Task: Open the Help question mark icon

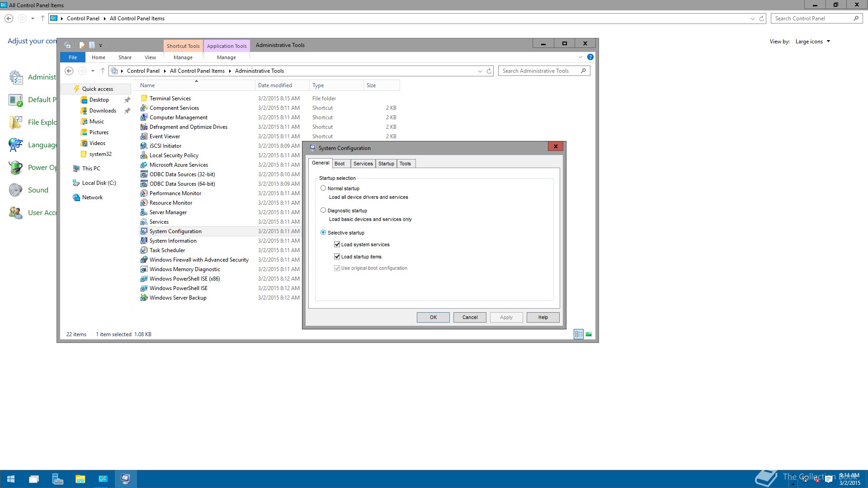Action: (590, 57)
